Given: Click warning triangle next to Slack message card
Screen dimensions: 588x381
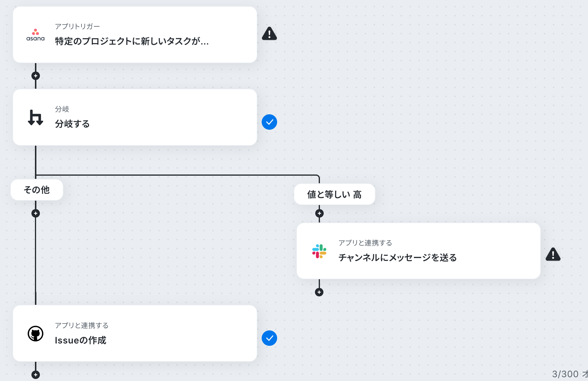Looking at the screenshot, I should pos(553,254).
